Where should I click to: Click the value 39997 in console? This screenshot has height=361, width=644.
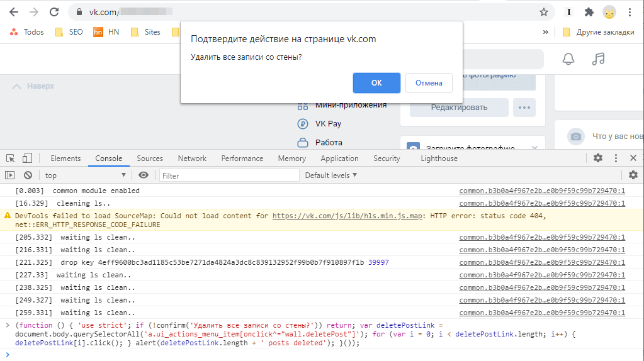click(378, 262)
